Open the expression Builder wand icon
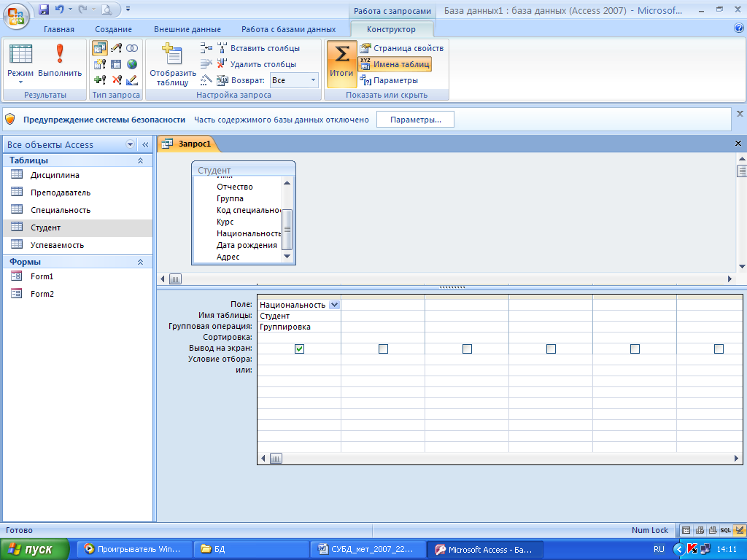Screen dimensions: 747x560 tap(206, 80)
